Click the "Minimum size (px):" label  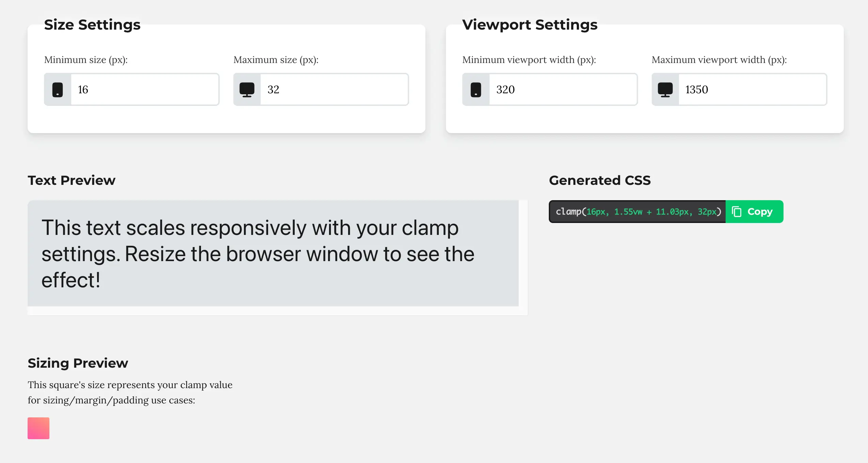(86, 60)
